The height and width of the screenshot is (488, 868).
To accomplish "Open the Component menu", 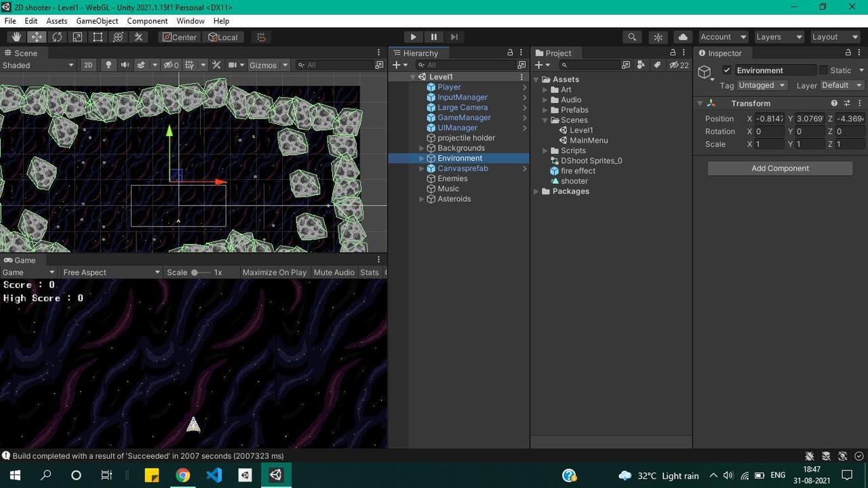I will click(x=147, y=21).
